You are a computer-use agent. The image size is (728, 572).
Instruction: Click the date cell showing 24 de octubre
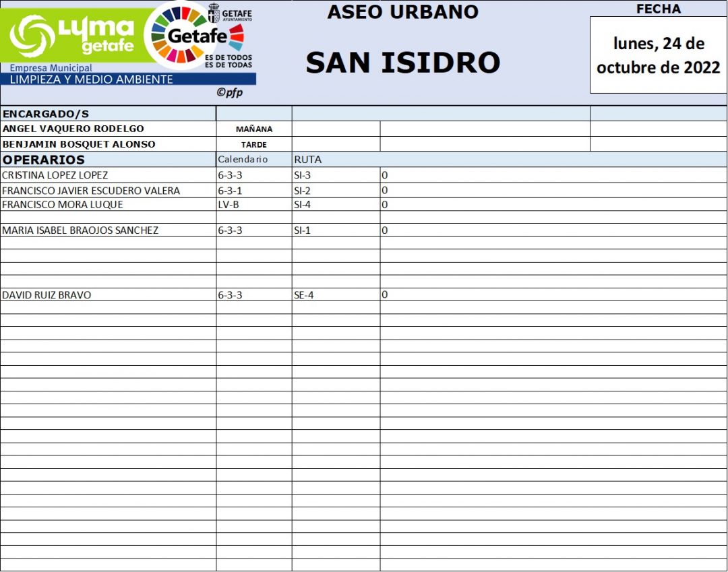[x=658, y=55]
